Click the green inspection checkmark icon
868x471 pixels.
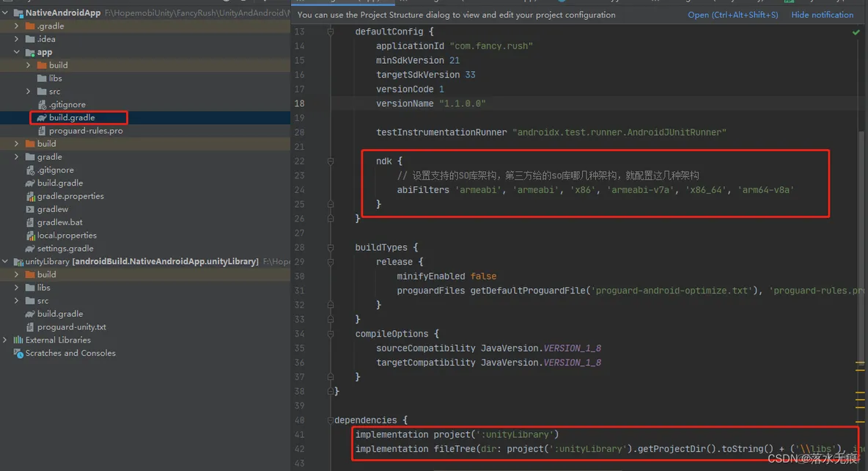(856, 32)
